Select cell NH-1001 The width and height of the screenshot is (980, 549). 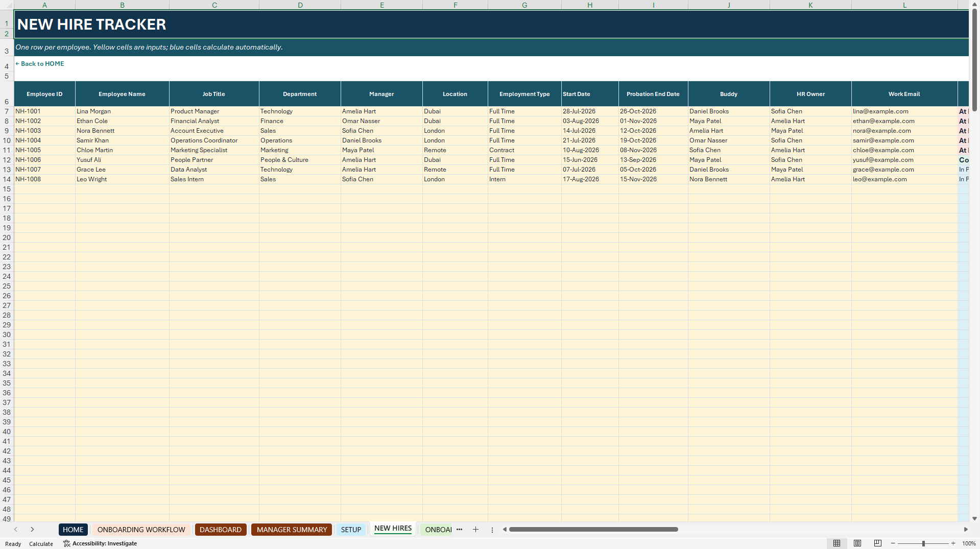point(44,111)
